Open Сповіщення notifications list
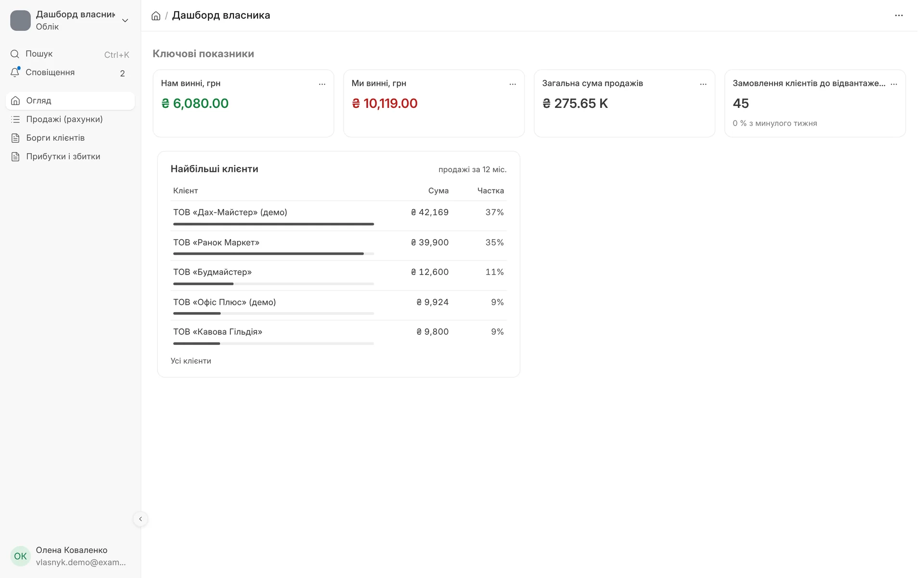The image size is (924, 578). coord(70,73)
